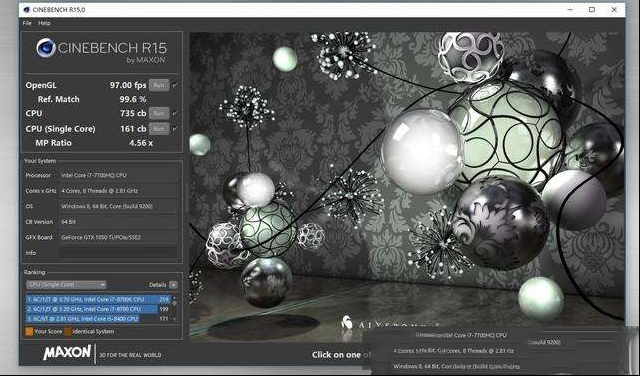This screenshot has height=376, width=640.
Task: Maximize the Cinebench R15.0 window
Action: [x=592, y=9]
